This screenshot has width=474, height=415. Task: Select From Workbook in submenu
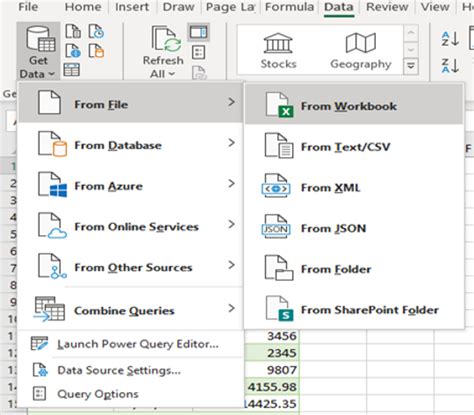tap(354, 105)
